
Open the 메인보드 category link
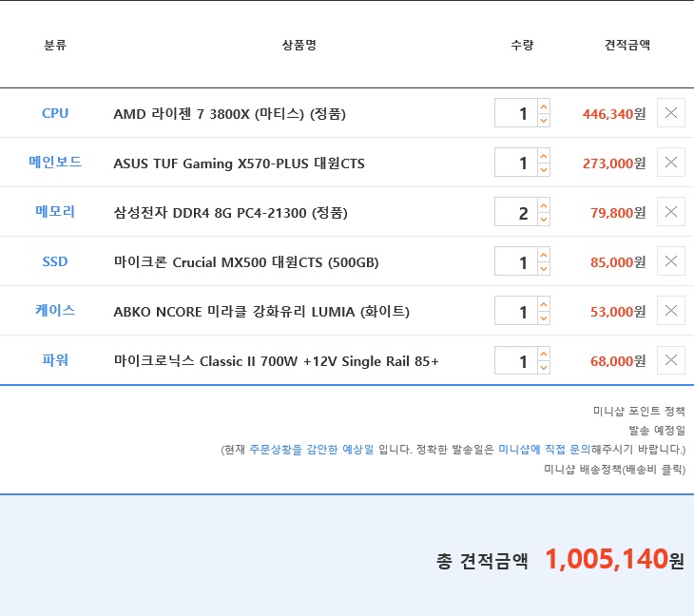[55, 162]
